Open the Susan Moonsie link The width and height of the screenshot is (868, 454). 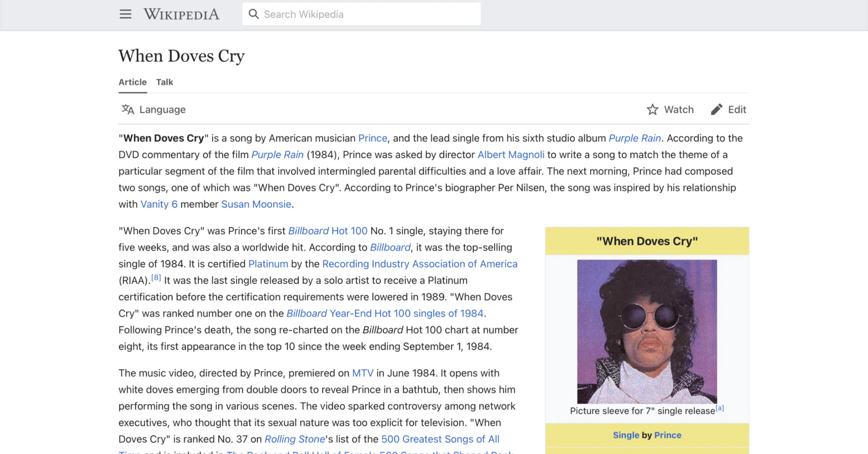click(256, 204)
